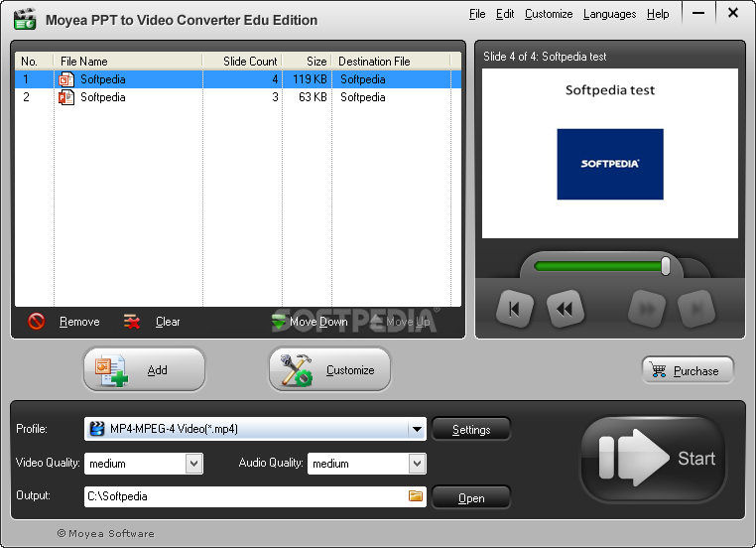
Task: Add a PowerPoint file with Add button
Action: [144, 370]
